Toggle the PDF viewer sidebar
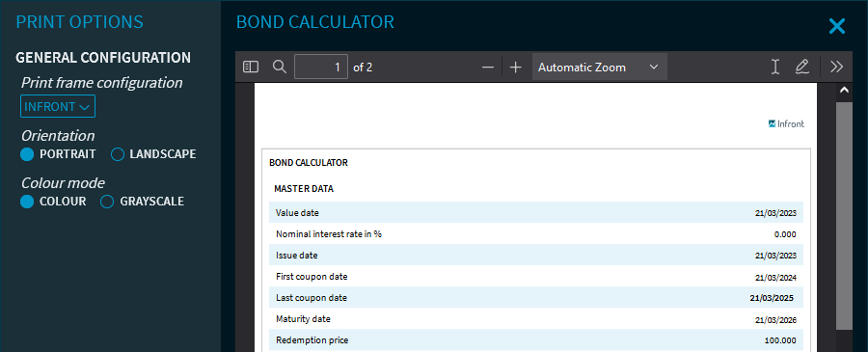Image resolution: width=868 pixels, height=352 pixels. point(251,67)
